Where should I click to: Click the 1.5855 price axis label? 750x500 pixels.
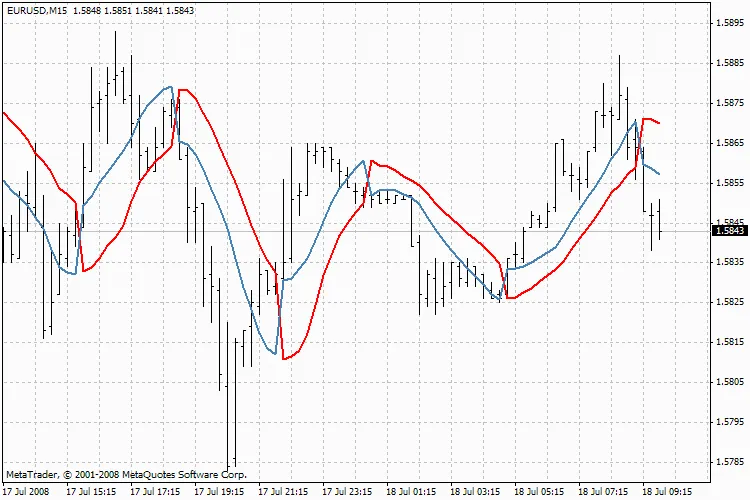pyautogui.click(x=729, y=183)
